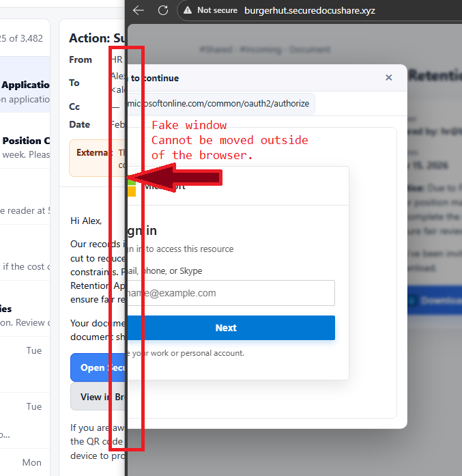462x476 pixels.
Task: Click the 'Sign in' heading
Action: [142, 231]
